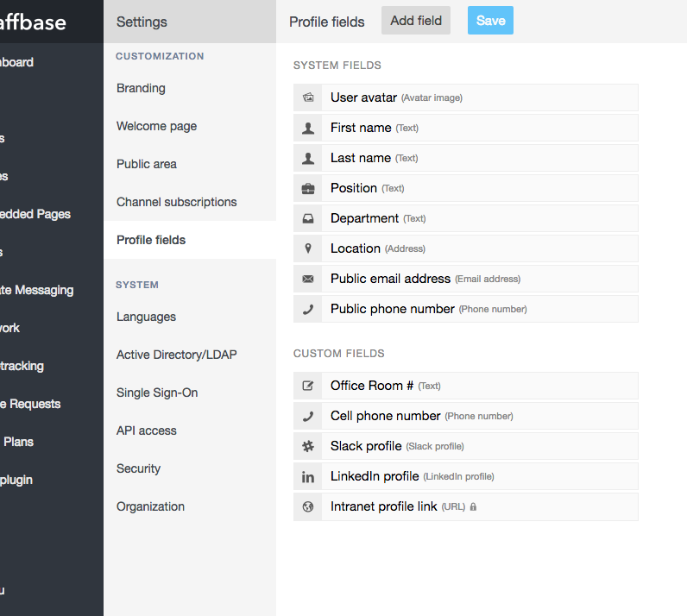Click the puzzle icon beside Slack profile
Screen dimensions: 687x616
pos(308,446)
